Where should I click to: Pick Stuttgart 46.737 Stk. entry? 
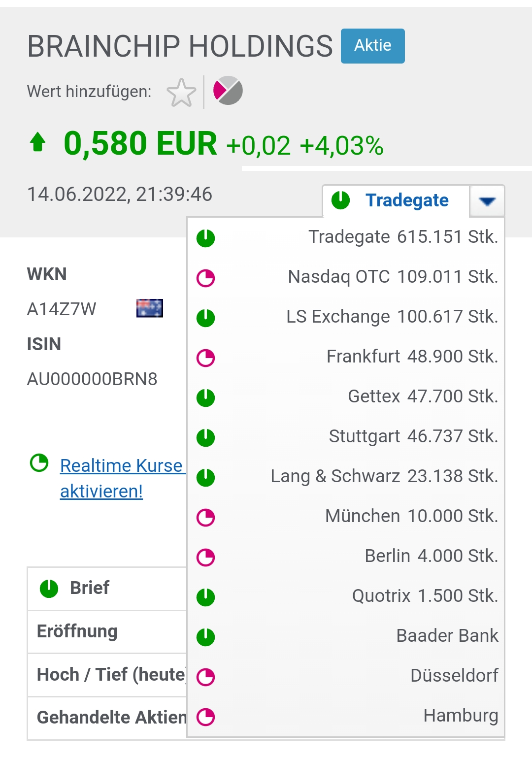point(346,437)
